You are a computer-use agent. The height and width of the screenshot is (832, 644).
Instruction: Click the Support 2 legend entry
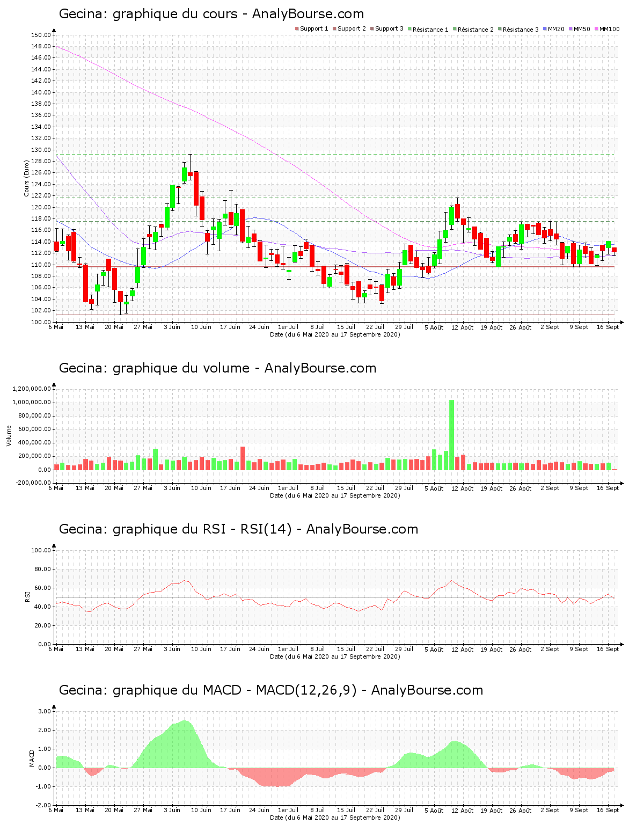pyautogui.click(x=349, y=29)
